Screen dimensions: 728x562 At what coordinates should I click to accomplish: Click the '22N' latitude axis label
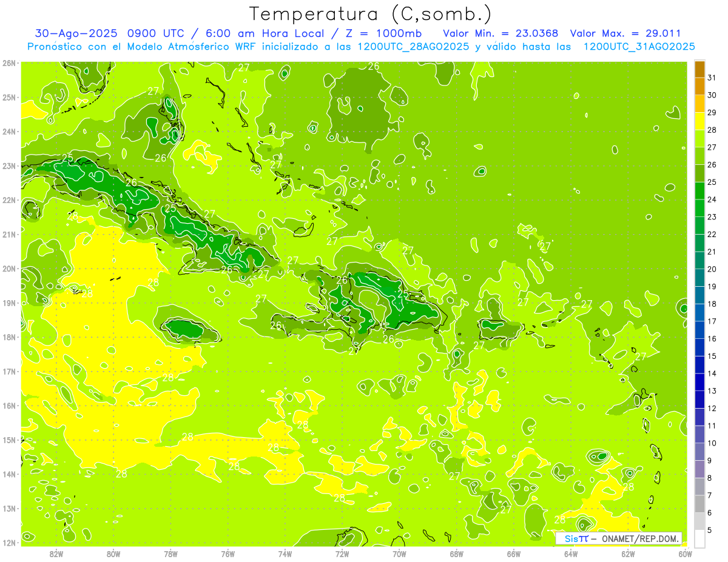click(x=9, y=200)
